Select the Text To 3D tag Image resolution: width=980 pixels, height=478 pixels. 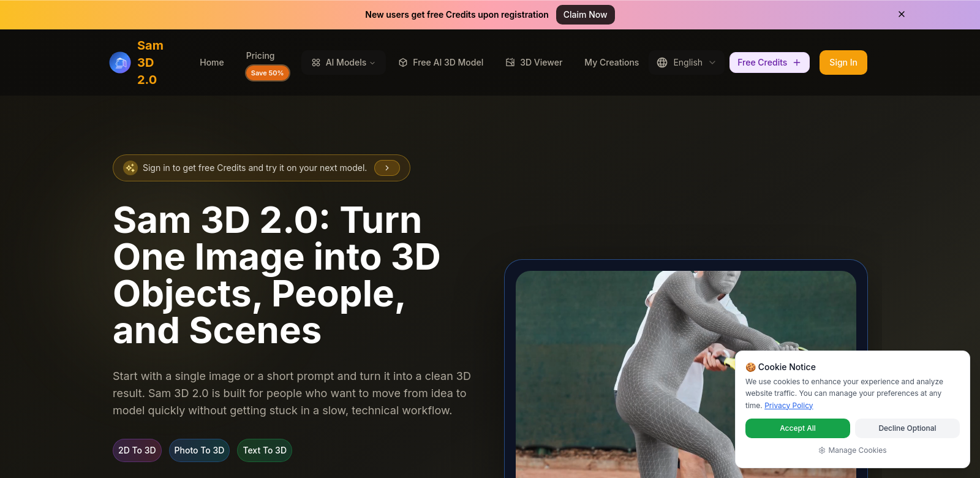(x=265, y=450)
